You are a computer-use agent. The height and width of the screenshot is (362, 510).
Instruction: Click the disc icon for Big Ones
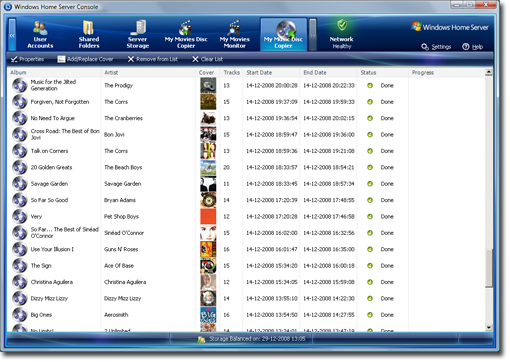pos(20,315)
